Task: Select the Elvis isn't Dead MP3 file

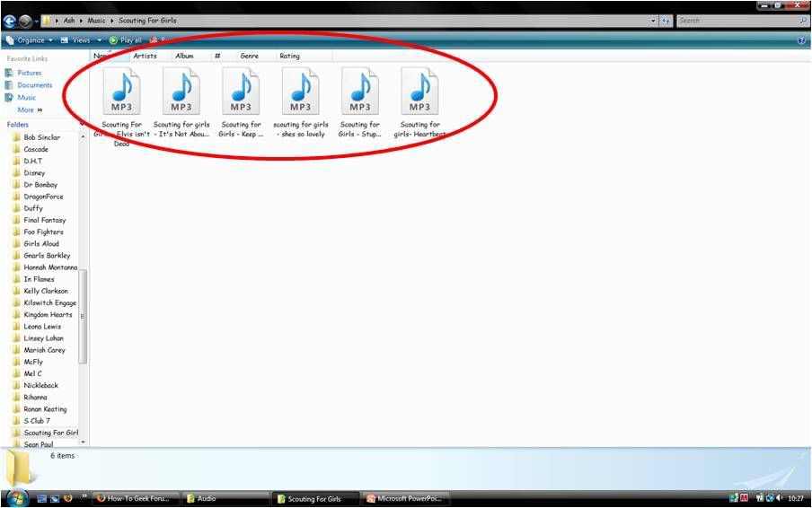Action: [x=121, y=107]
